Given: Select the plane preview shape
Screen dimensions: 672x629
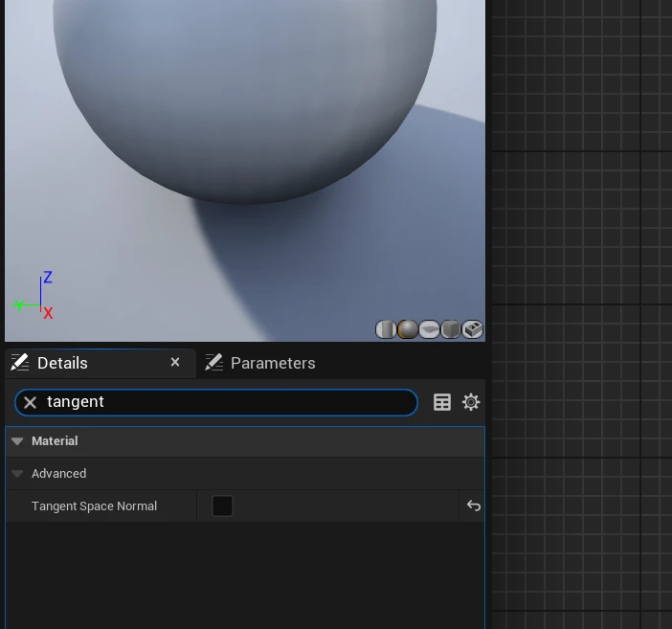Looking at the screenshot, I should coord(429,329).
